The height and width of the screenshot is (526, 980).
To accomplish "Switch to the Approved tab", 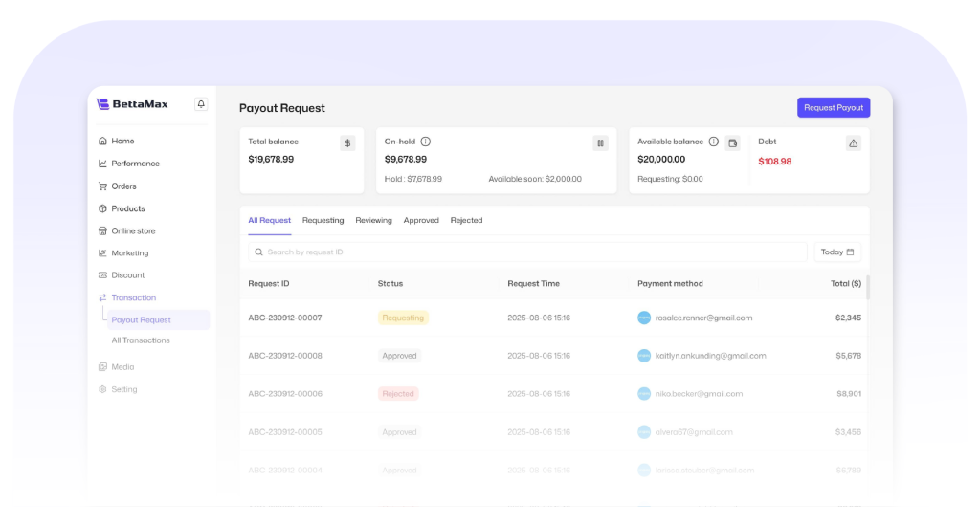I will click(x=421, y=221).
